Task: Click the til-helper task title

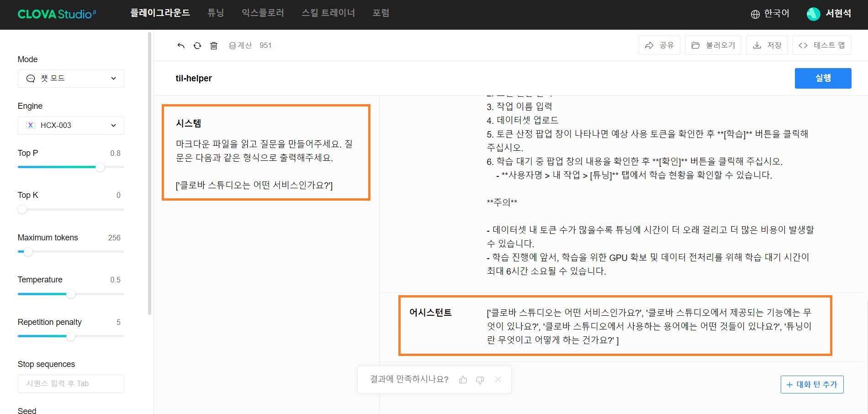Action: (x=194, y=78)
